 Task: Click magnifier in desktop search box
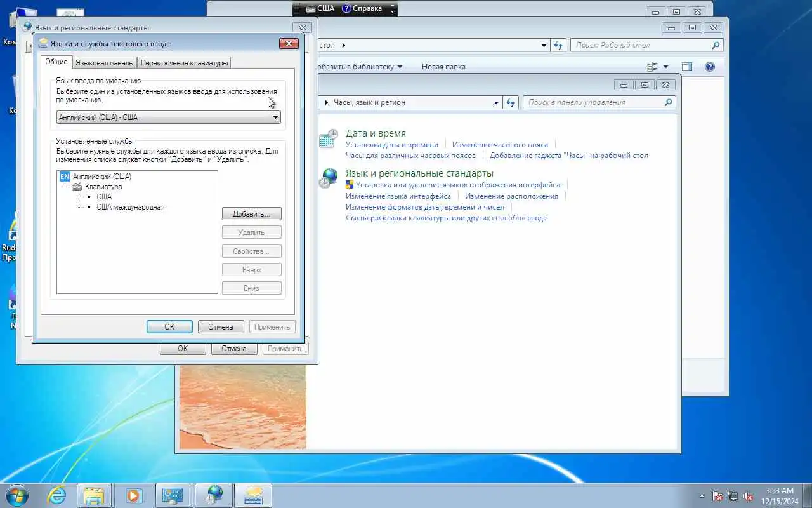coord(716,45)
